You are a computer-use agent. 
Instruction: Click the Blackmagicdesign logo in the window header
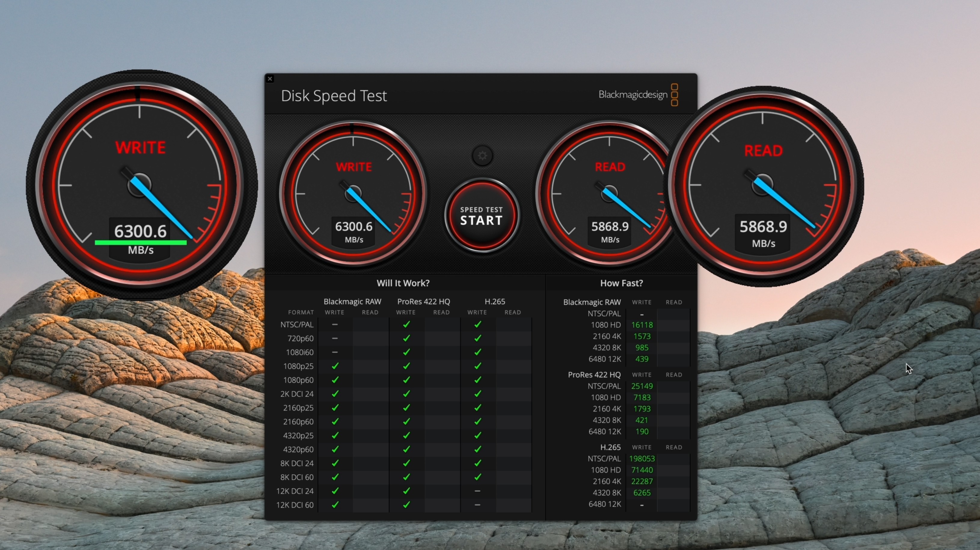click(639, 95)
